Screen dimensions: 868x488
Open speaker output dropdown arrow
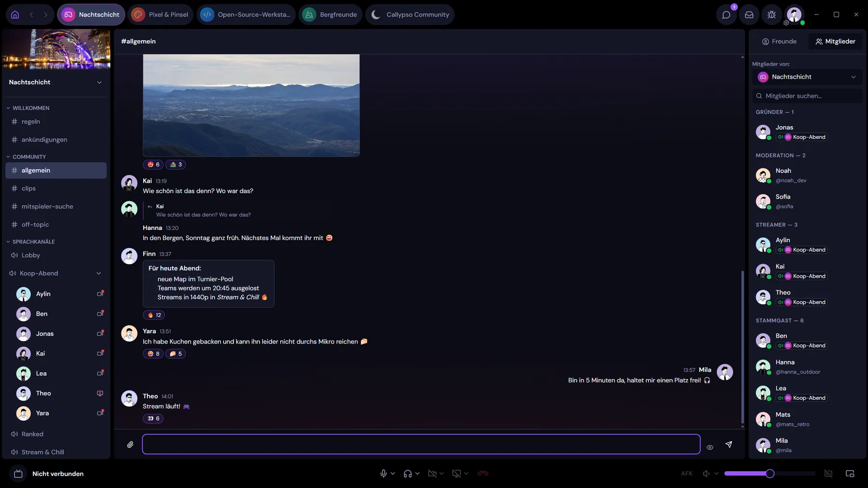tap(717, 474)
